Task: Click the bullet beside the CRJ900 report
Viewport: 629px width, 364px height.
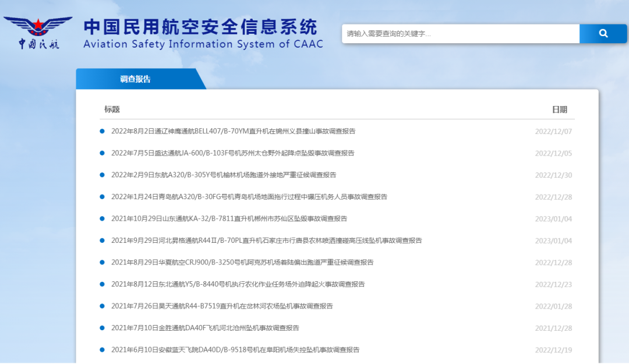Action: [x=103, y=263]
